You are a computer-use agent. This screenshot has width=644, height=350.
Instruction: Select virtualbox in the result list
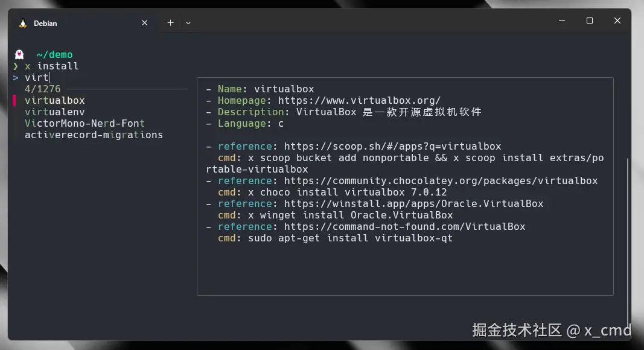click(55, 100)
